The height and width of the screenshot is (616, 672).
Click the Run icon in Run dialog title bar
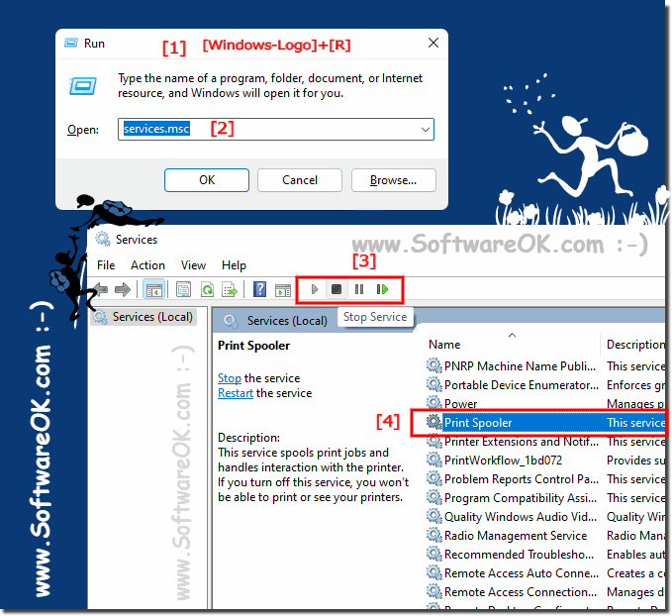71,43
